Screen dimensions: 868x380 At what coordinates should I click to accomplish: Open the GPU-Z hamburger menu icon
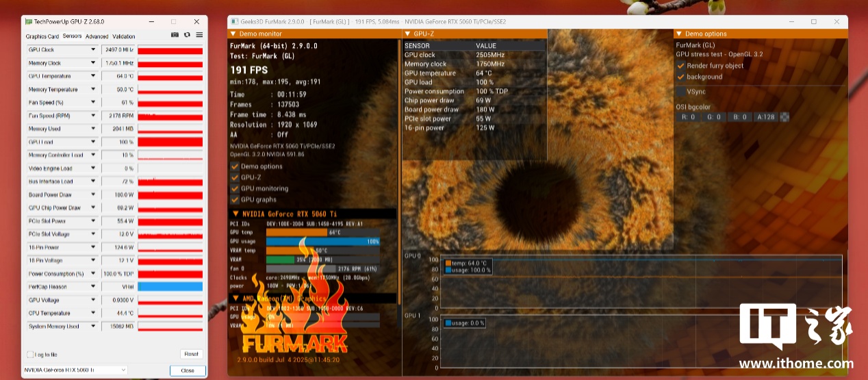coord(199,35)
